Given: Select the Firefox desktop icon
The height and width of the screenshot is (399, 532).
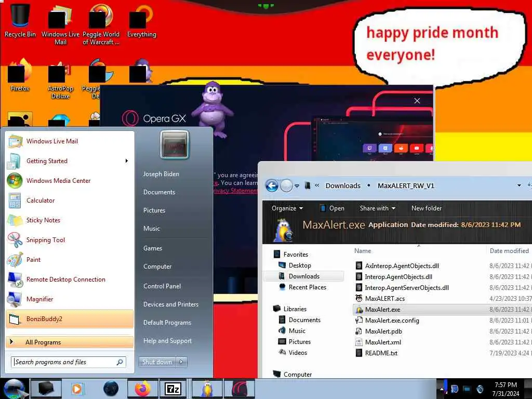Looking at the screenshot, I should (20, 75).
